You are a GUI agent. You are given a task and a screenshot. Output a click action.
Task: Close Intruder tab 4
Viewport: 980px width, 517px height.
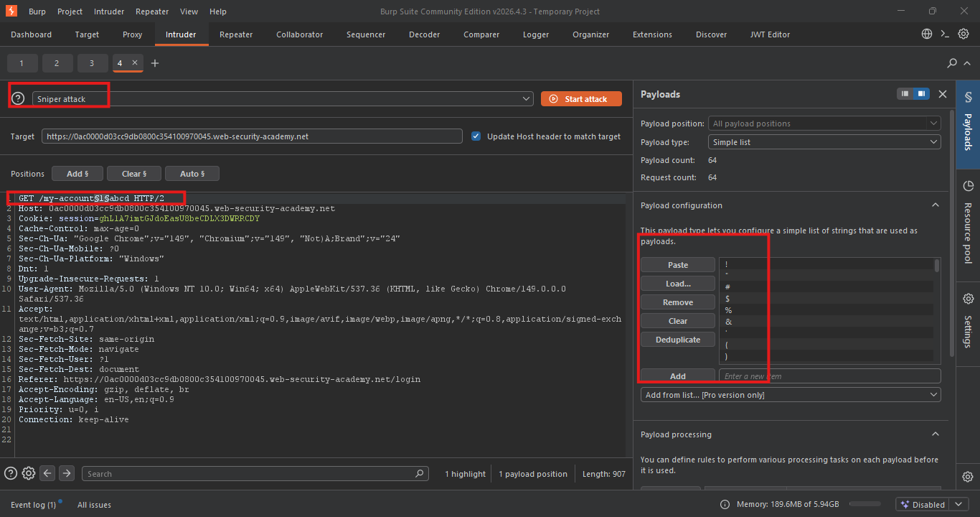pyautogui.click(x=134, y=63)
